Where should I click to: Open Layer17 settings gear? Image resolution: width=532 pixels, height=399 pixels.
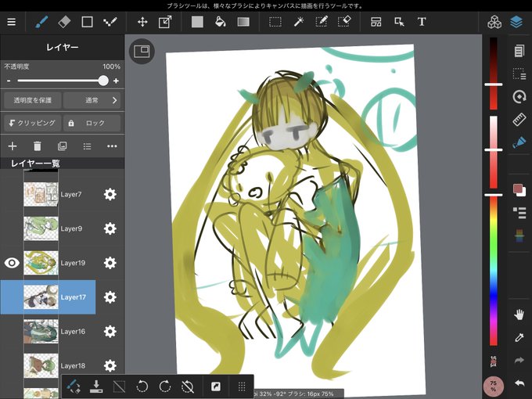coord(110,297)
